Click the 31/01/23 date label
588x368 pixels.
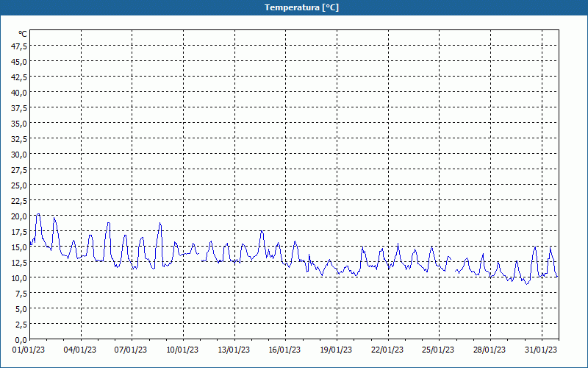[x=541, y=350]
